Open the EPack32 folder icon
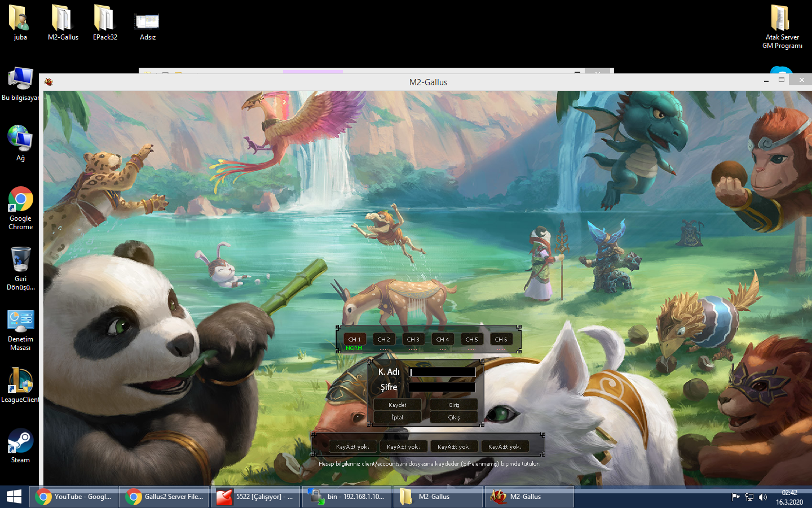Image resolution: width=812 pixels, height=508 pixels. pyautogui.click(x=105, y=23)
